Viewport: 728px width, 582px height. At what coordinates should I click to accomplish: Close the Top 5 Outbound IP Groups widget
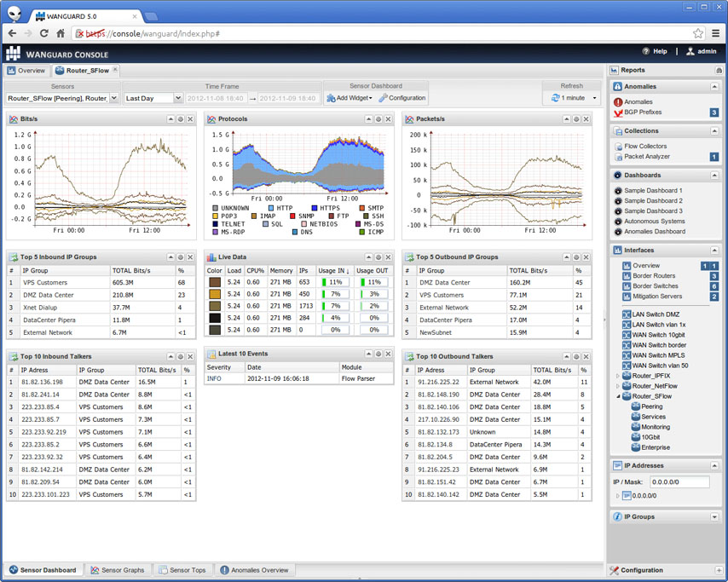pyautogui.click(x=586, y=257)
